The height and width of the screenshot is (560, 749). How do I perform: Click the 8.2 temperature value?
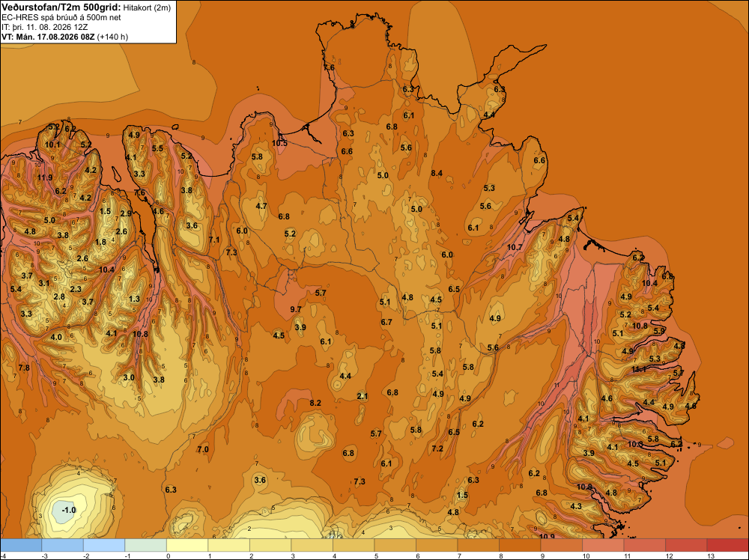click(315, 403)
